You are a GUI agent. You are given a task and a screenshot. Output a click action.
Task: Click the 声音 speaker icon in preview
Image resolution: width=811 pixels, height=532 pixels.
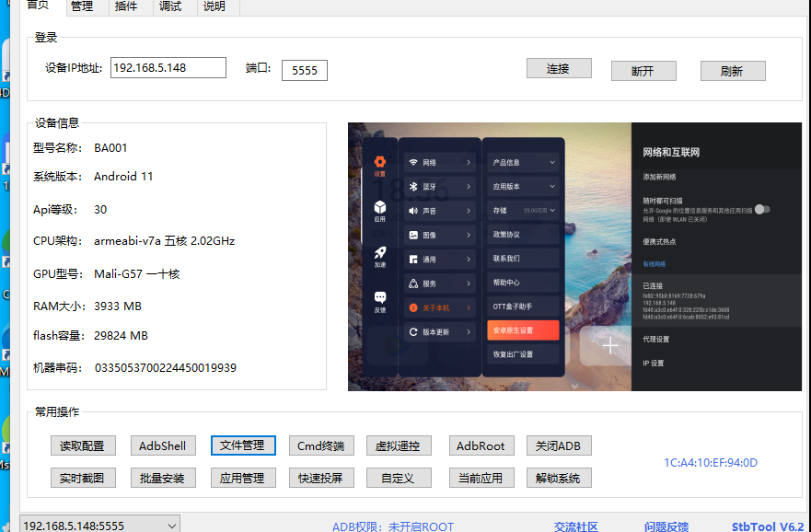tap(414, 211)
